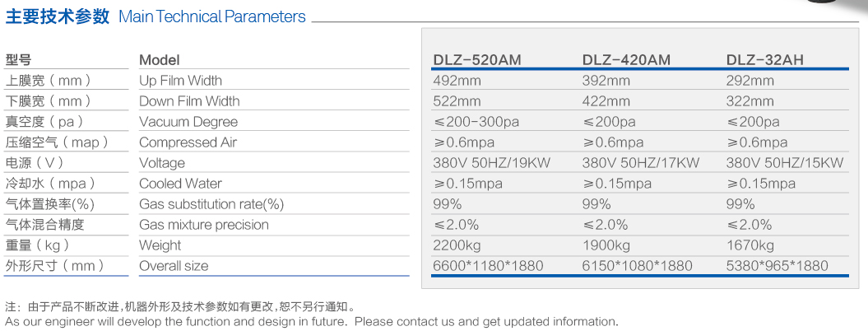This screenshot has width=868, height=331.
Task: Select the 492mm up film width value
Action: pos(457,81)
